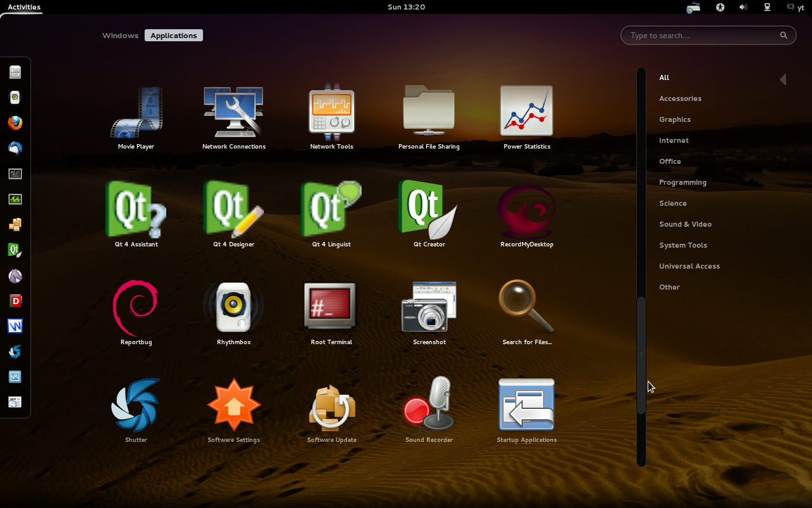Screen dimensions: 812x508
Task: Open Network Tools application
Action: 331,112
